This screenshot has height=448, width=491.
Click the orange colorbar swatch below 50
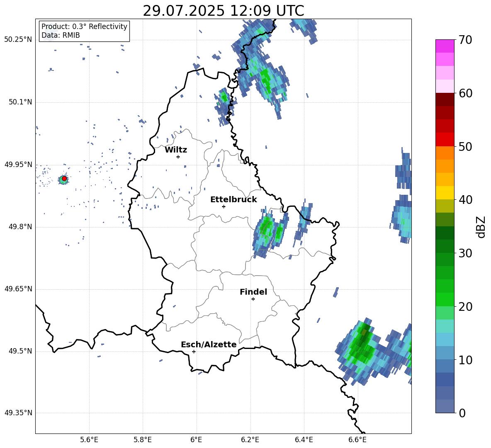[445, 153]
